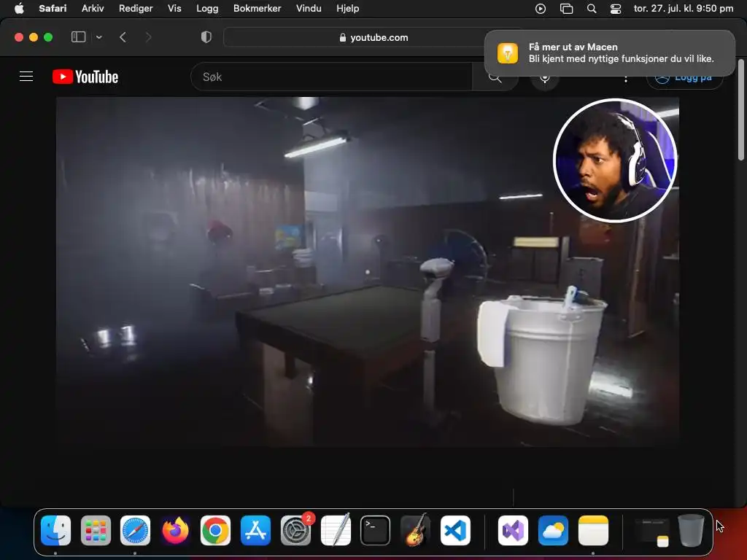Open Visual Studio purple icon in Dock
The height and width of the screenshot is (560, 747).
pos(513,530)
